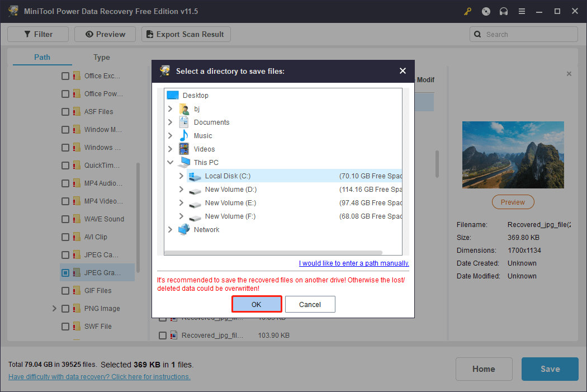This screenshot has width=587, height=392.
Task: Click the Search input field
Action: pyautogui.click(x=524, y=34)
